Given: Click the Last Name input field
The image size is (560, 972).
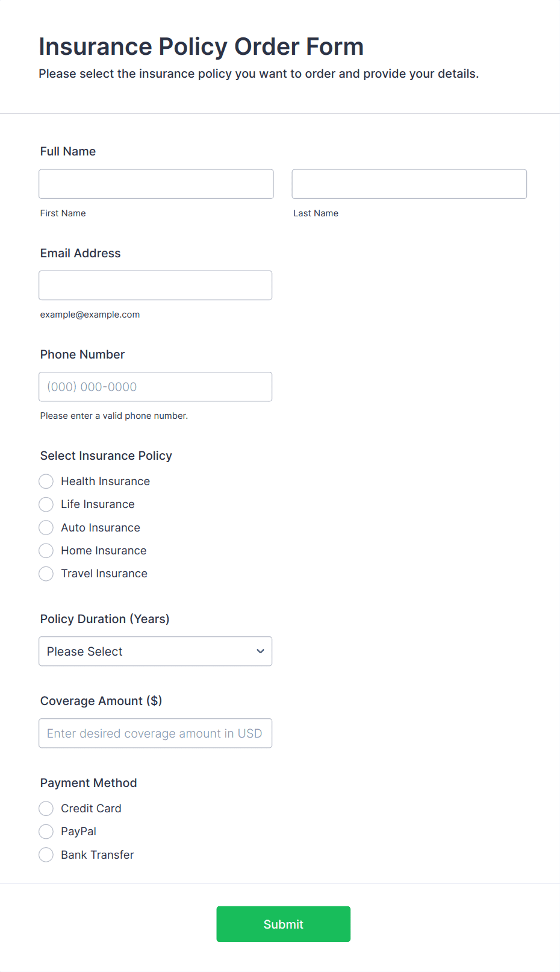Looking at the screenshot, I should pos(409,184).
